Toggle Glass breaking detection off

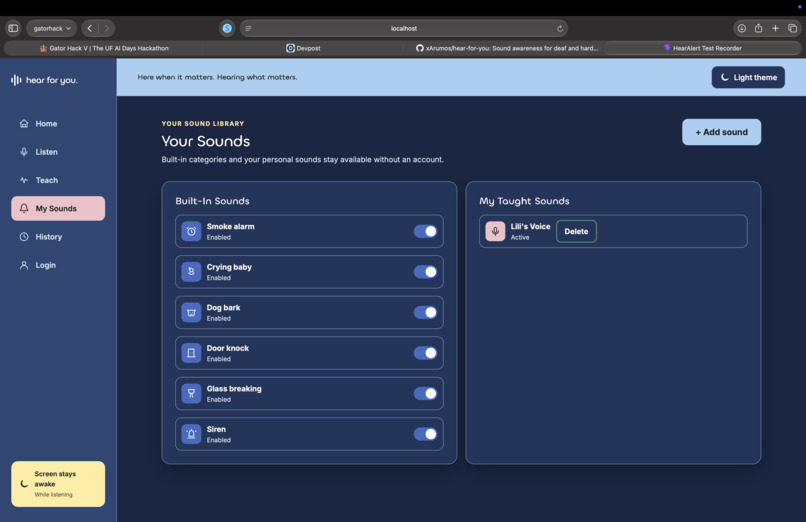426,394
